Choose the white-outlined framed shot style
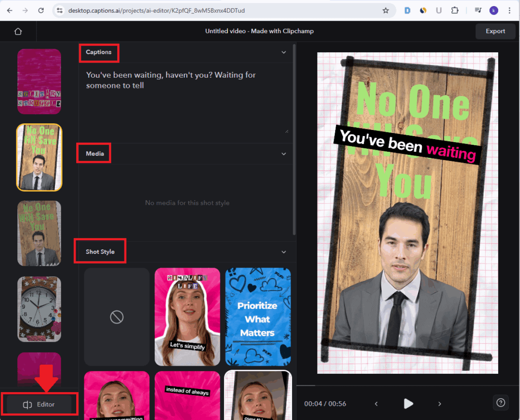This screenshot has width=520, height=420. 258,396
